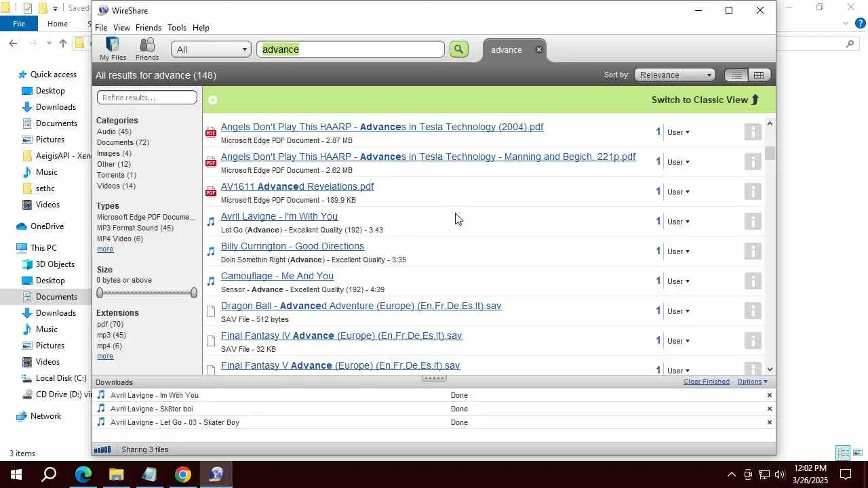Expand more under Types filter
The image size is (868, 488).
tap(105, 249)
